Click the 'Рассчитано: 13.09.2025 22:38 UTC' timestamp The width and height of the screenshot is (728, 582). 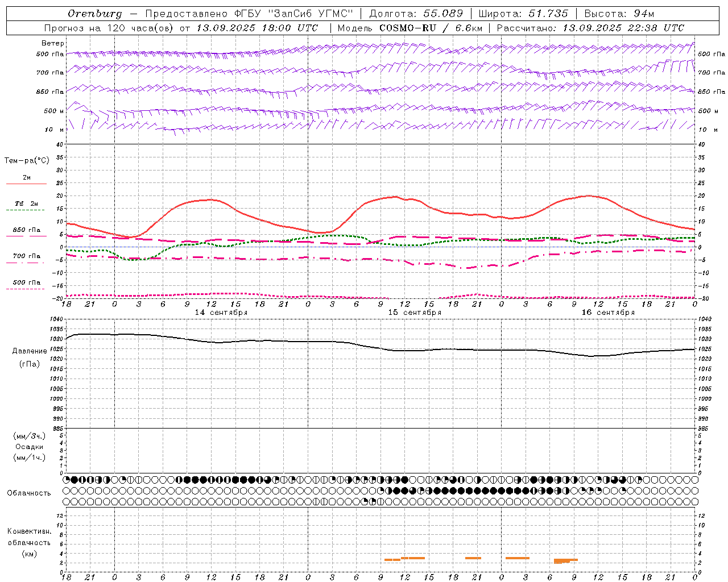pos(590,28)
